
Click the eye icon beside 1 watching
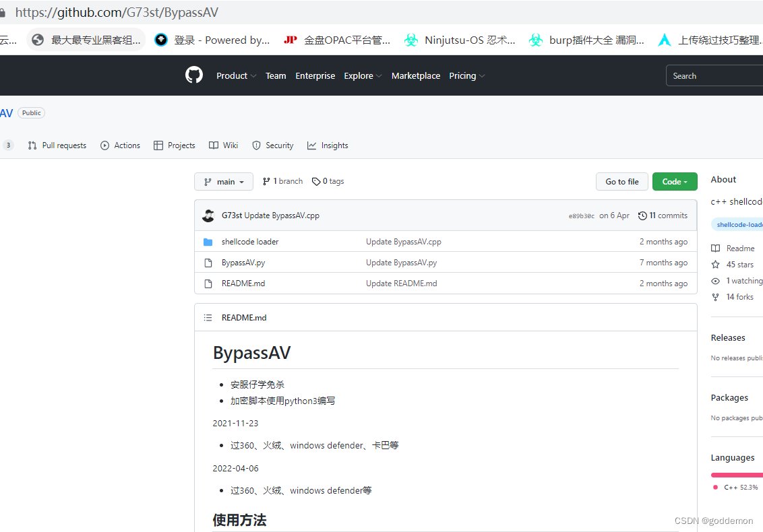click(715, 281)
